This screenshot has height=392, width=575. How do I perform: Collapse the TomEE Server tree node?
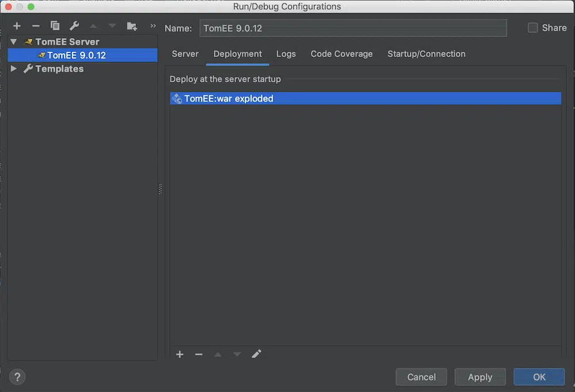coord(14,42)
